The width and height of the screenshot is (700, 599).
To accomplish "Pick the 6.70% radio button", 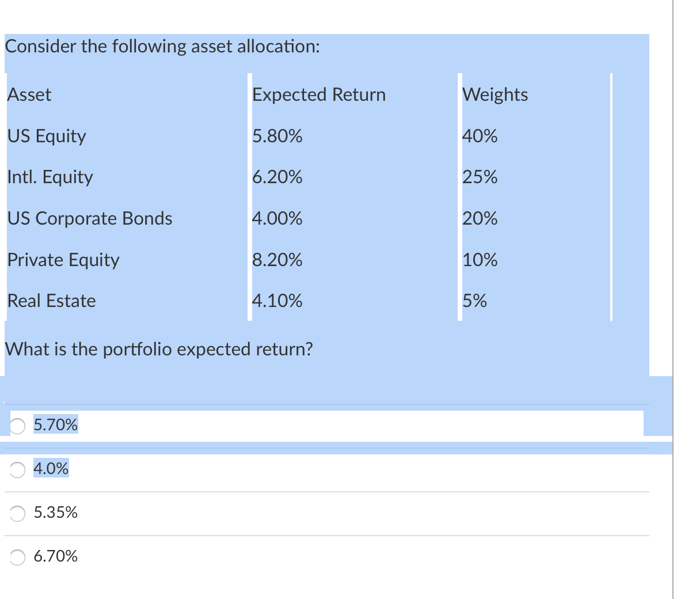I will 17,557.
